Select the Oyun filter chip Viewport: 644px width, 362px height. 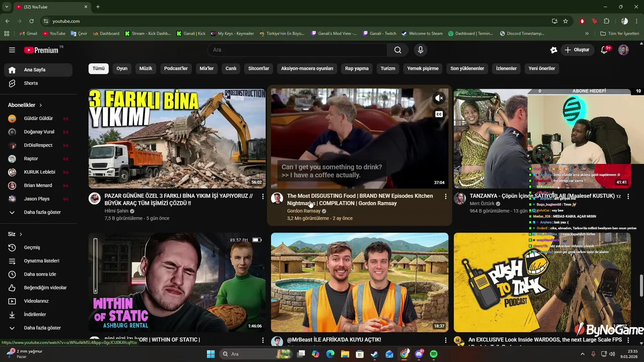[122, 68]
